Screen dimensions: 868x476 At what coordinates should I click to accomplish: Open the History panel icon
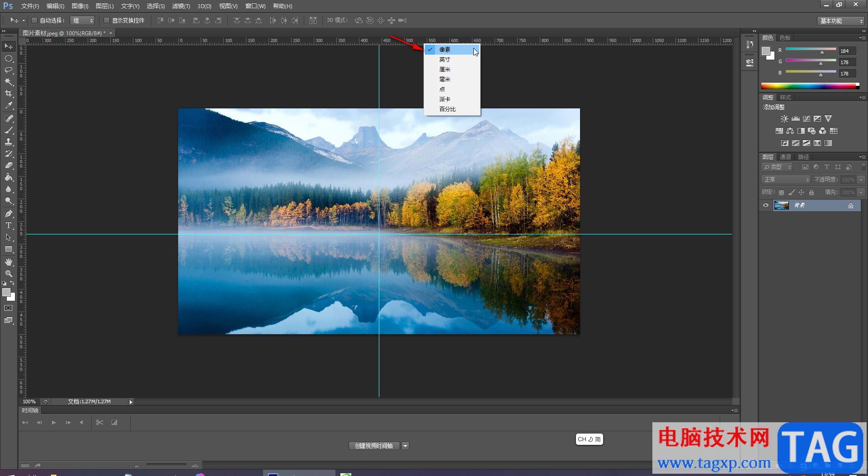point(750,44)
